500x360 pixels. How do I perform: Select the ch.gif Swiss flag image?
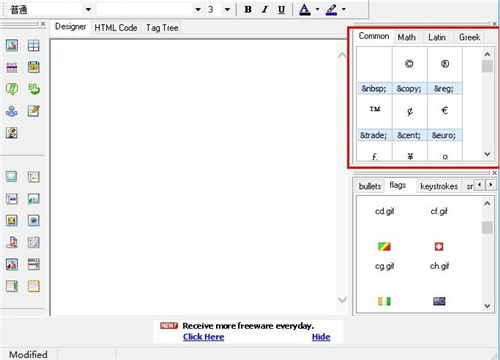[x=439, y=247]
